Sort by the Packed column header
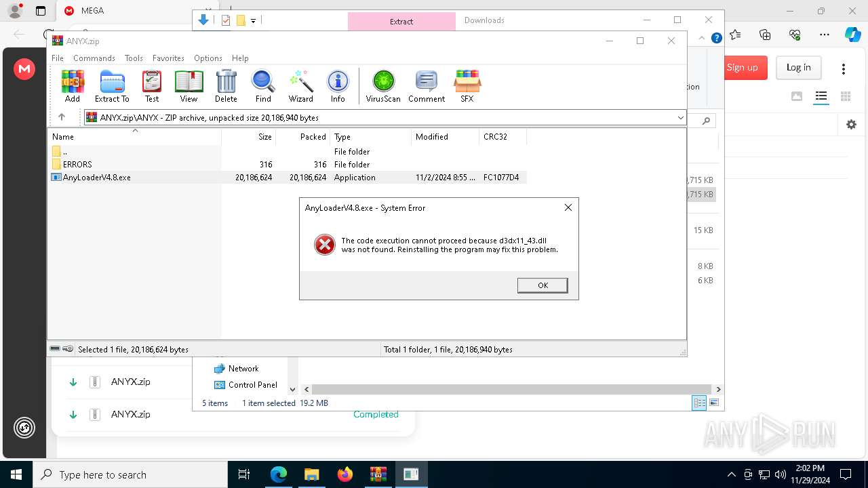 click(x=302, y=137)
